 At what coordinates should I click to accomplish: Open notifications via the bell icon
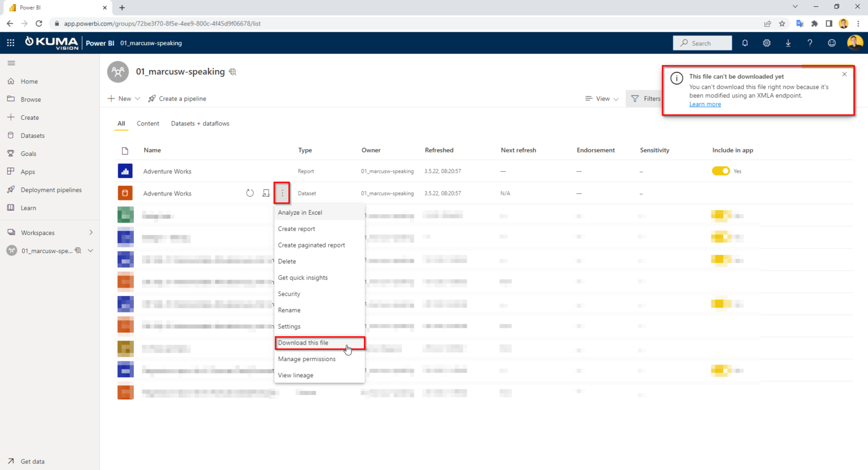[x=745, y=42]
